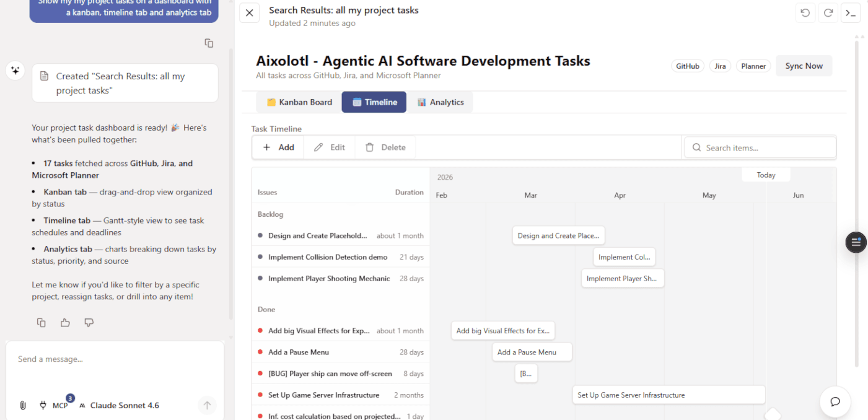Click Implement Col... timeline bar
Image resolution: width=868 pixels, height=420 pixels.
click(624, 257)
